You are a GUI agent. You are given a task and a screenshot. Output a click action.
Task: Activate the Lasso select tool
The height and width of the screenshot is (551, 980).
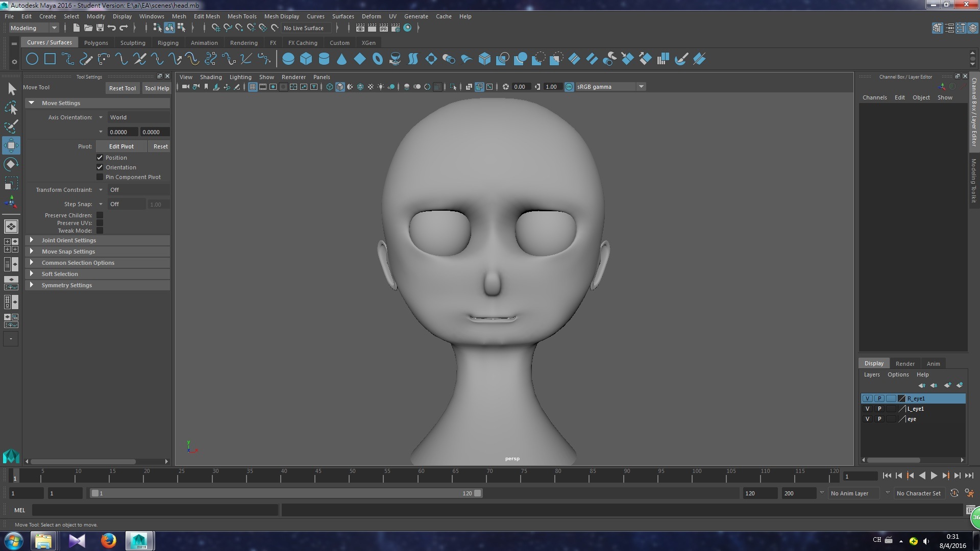coord(11,108)
